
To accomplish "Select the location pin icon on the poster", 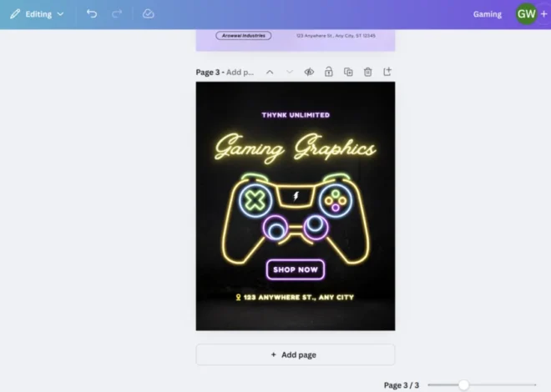I will pos(238,297).
